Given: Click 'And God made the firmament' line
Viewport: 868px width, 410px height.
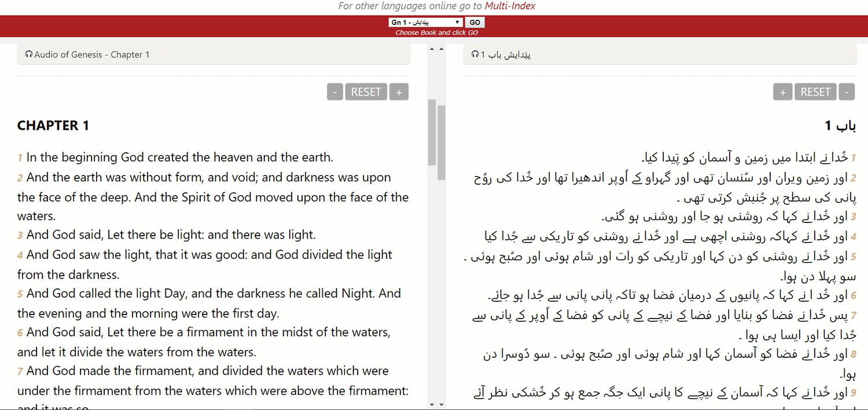Looking at the screenshot, I should pos(208,371).
